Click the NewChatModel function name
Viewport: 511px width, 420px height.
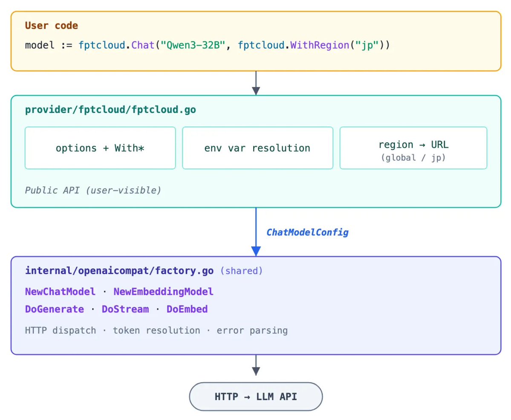(x=60, y=292)
